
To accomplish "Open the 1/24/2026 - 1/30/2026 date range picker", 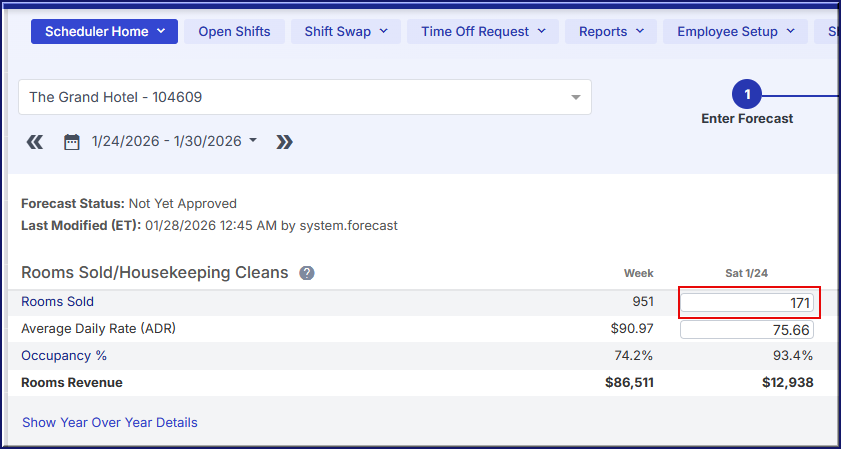I will (x=174, y=141).
